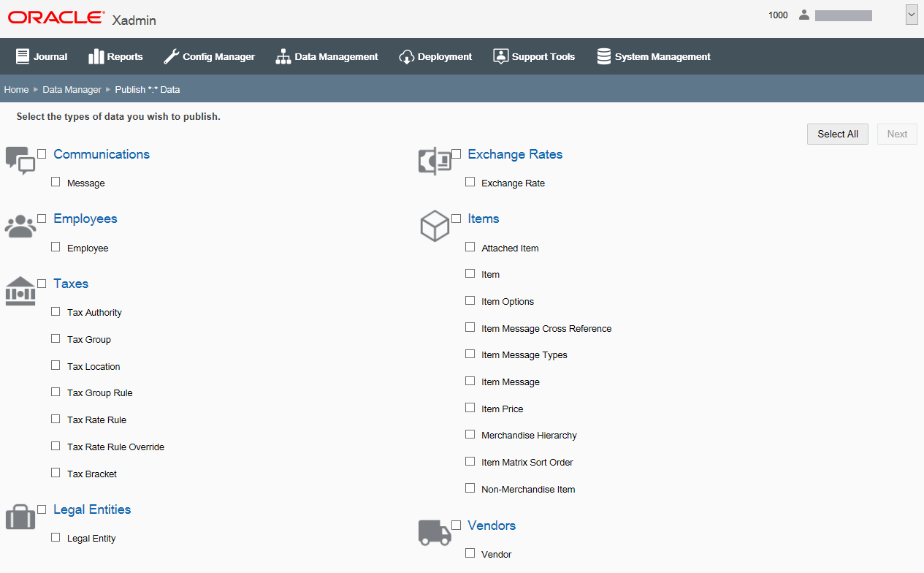The image size is (924, 573).
Task: Click the Deployment cloud download icon
Action: 406,56
